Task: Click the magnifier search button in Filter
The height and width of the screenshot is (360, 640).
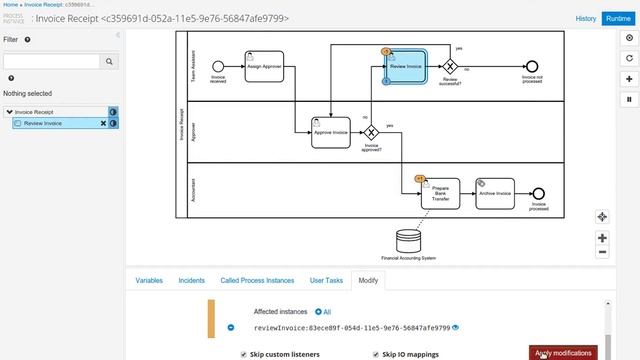Action: (109, 62)
